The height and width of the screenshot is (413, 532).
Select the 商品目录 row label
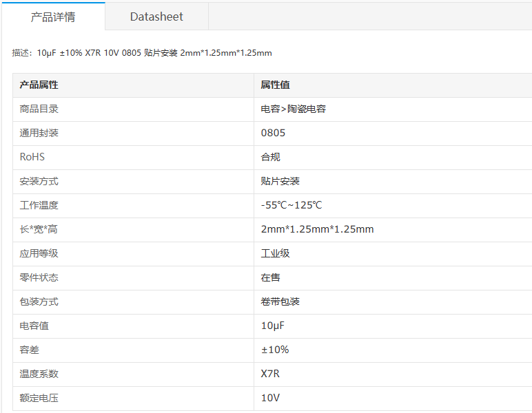(x=39, y=109)
